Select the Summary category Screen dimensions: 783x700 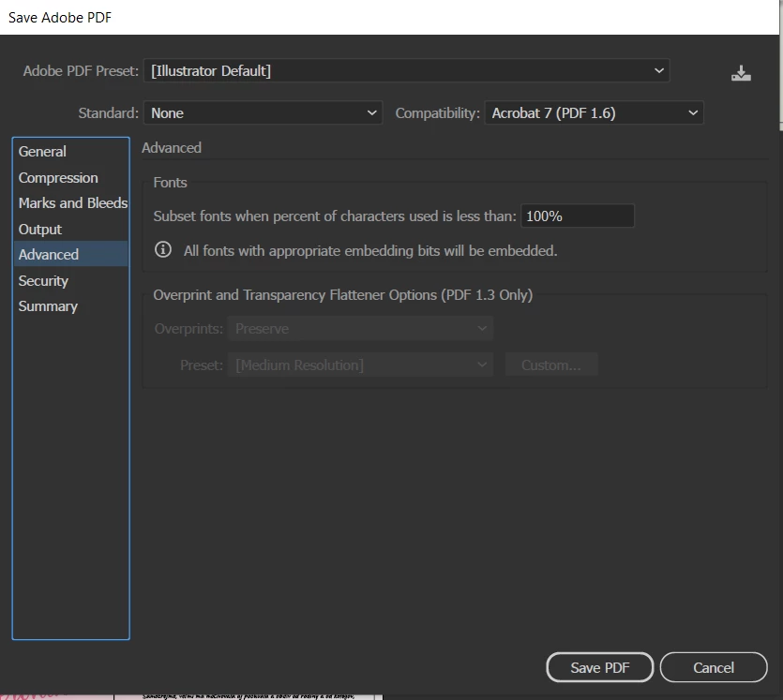70,305
